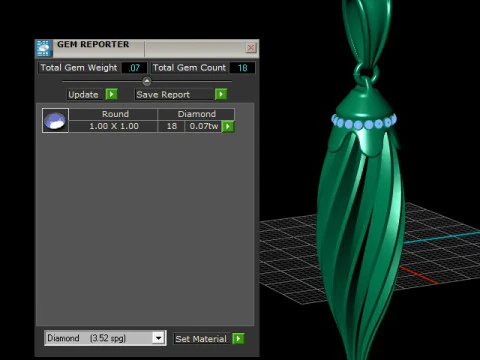Click the Total Gem Weight label
This screenshot has width=480, height=360.
coord(79,68)
